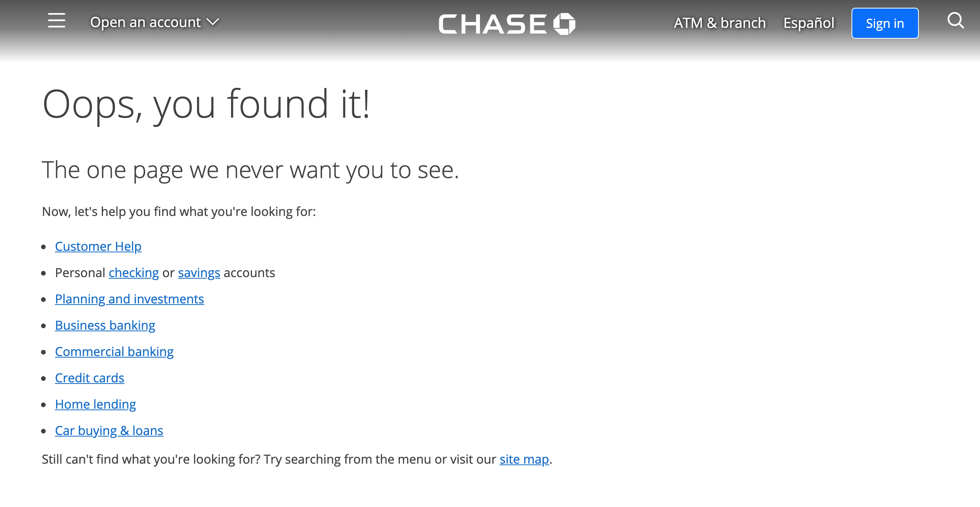Follow the savings accounts link
980x507 pixels.
pos(199,273)
